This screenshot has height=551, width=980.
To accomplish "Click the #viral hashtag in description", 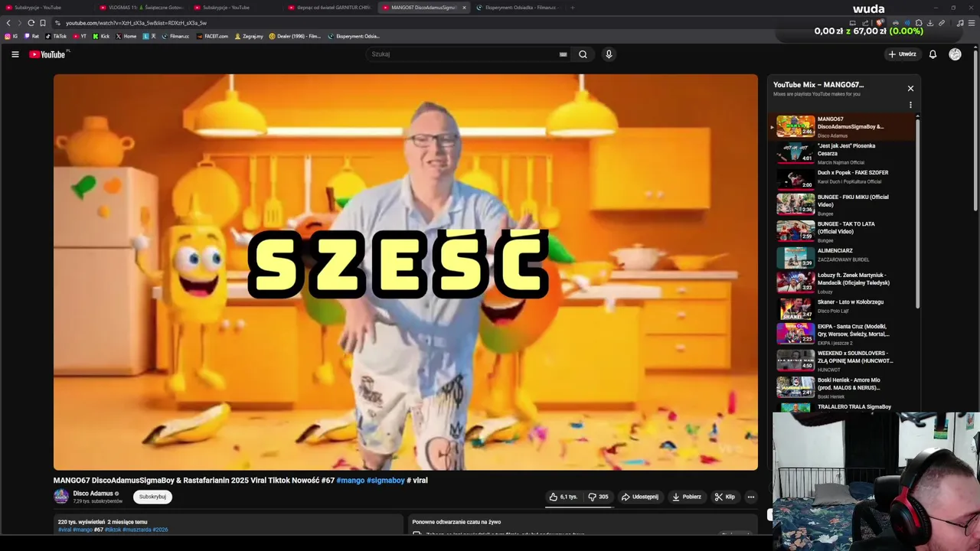I will 64,530.
